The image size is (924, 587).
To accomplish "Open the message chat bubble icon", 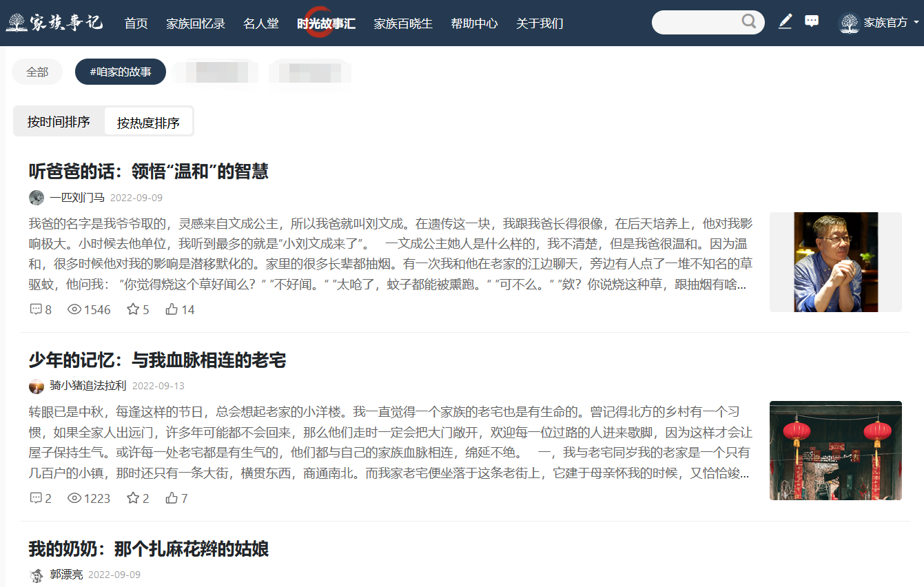I will point(812,21).
